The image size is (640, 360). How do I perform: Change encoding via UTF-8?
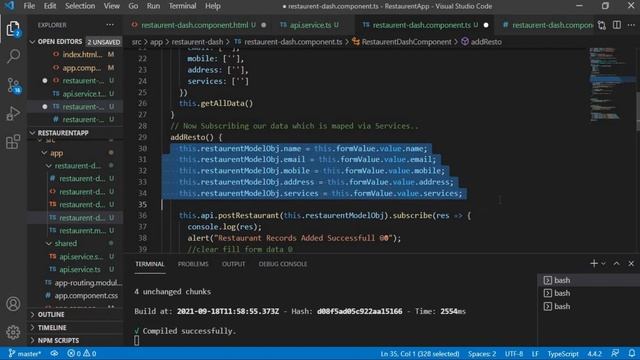514,353
